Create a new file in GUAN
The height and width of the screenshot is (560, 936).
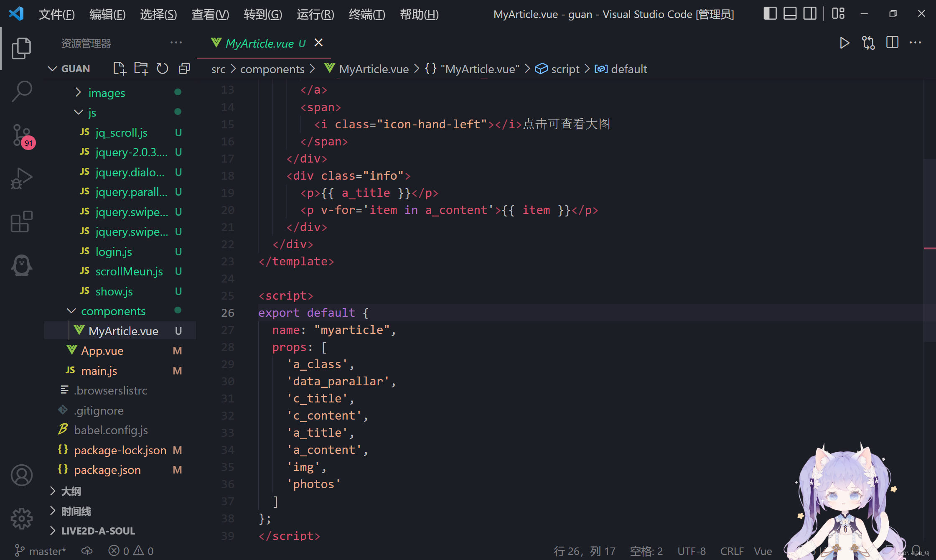pos(120,69)
